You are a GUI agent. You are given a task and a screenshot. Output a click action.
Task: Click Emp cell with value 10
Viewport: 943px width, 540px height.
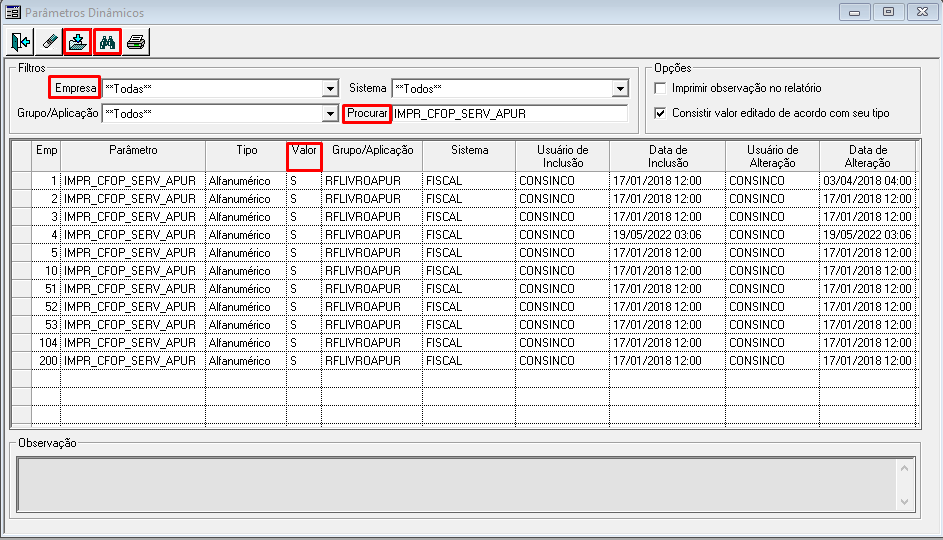click(x=46, y=271)
